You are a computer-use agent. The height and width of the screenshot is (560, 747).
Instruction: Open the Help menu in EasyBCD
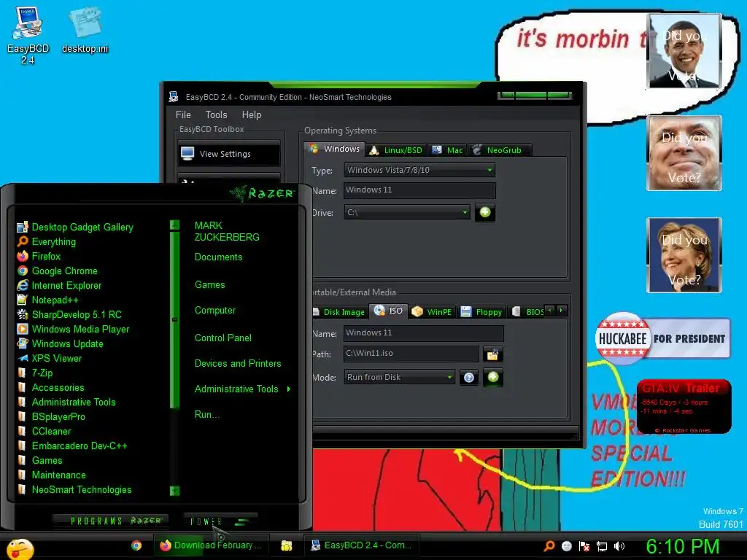(252, 114)
